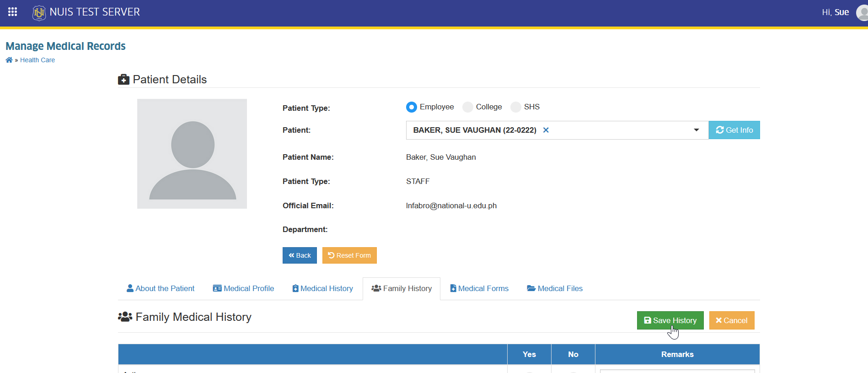868x373 pixels.
Task: Select the Employee patient type
Action: point(412,107)
